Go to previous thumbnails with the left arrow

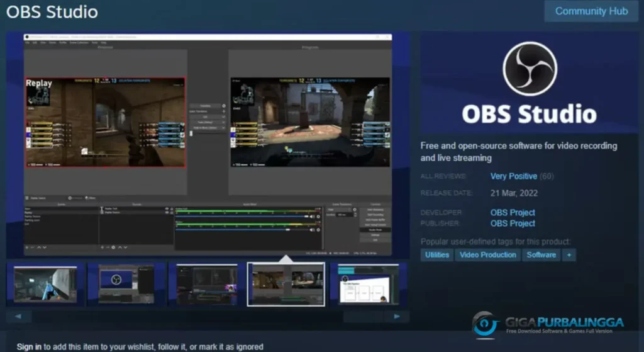coord(19,317)
